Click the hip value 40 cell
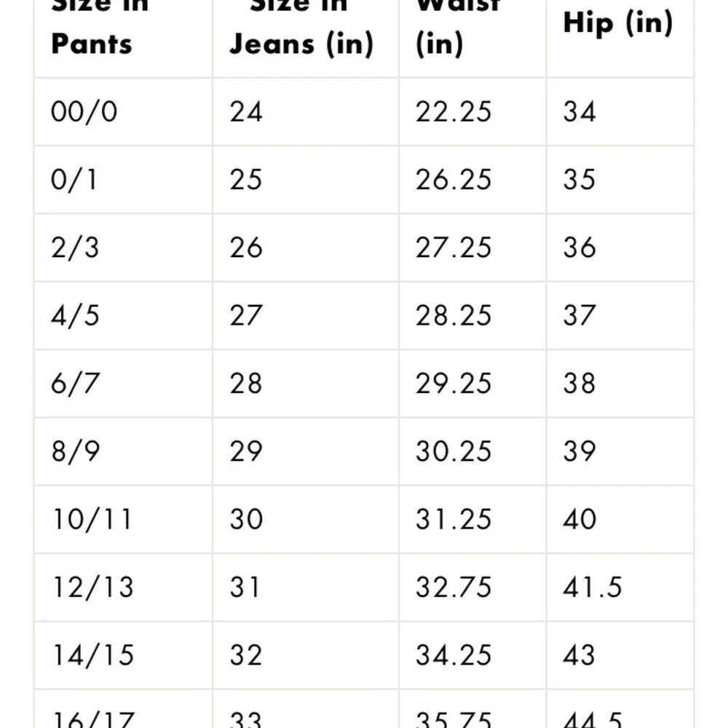 click(579, 520)
